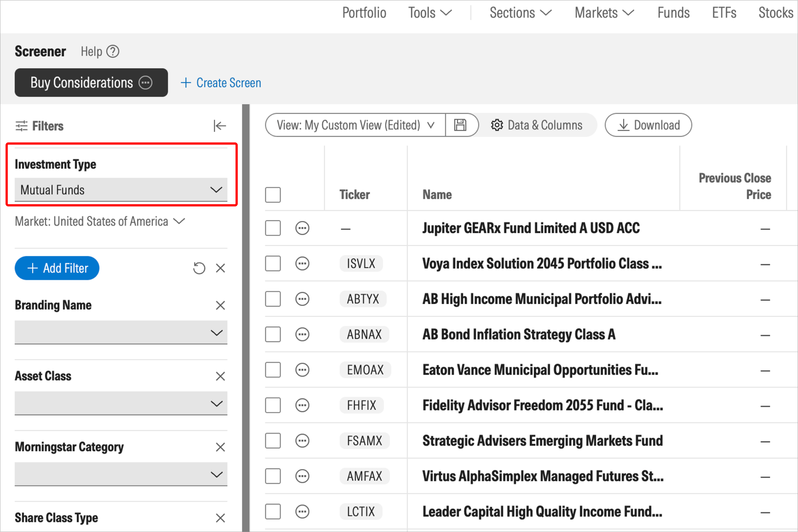Remove the Share Class Type filter

221,518
